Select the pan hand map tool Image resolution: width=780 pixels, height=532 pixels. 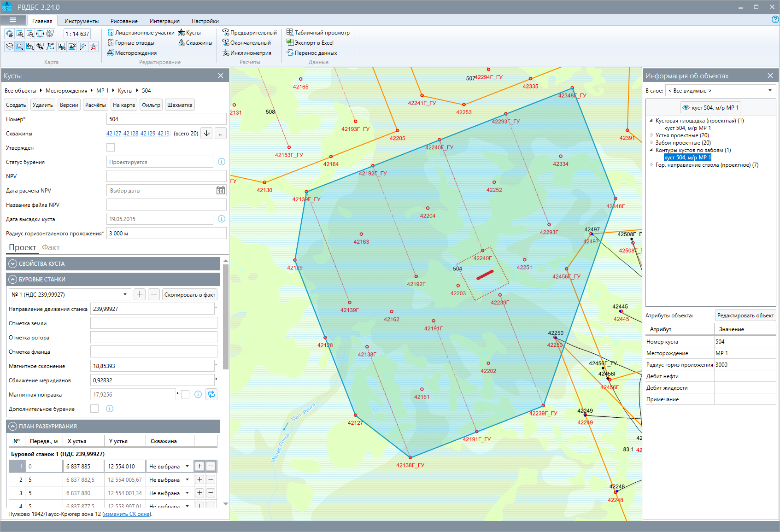pos(10,34)
